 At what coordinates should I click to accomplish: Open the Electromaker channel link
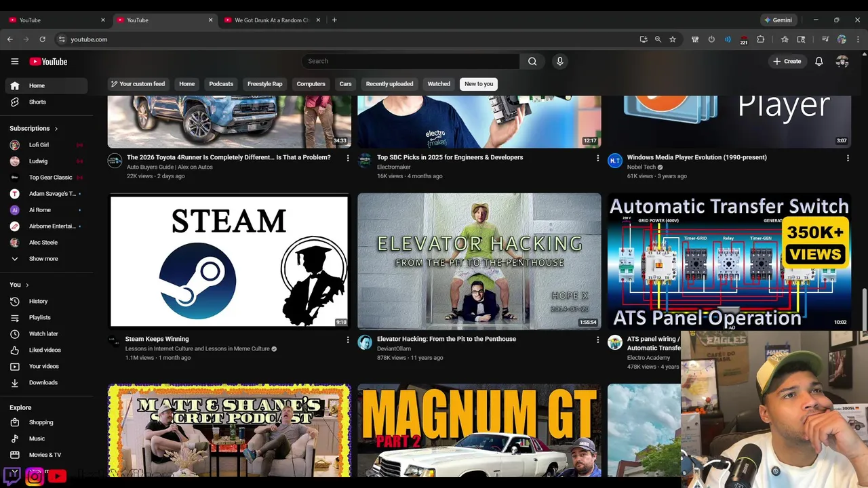point(393,167)
